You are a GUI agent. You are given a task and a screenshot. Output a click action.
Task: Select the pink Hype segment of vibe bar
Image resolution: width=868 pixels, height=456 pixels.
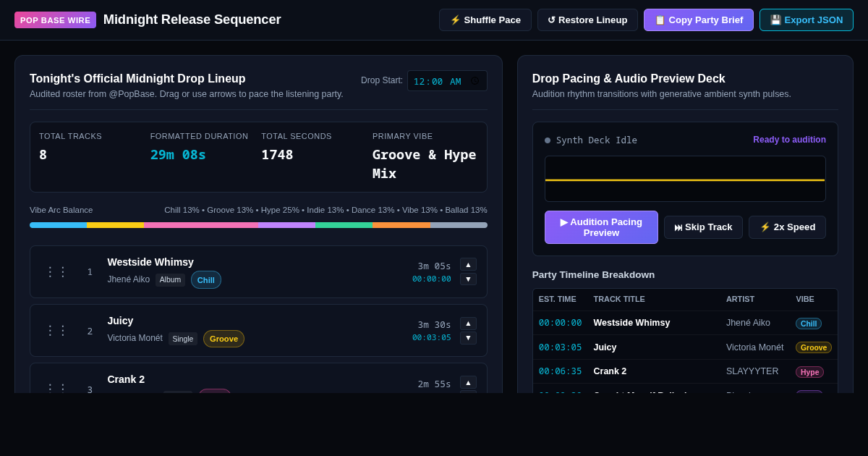201,225
